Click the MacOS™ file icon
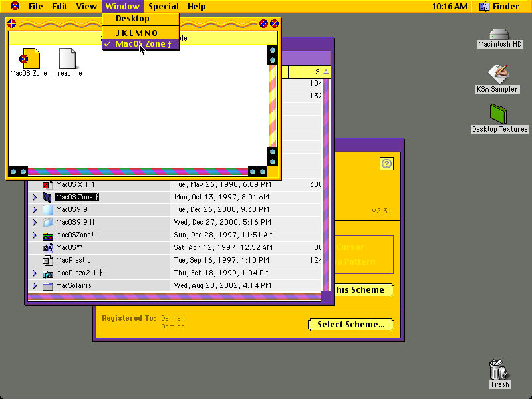The image size is (532, 399). click(47, 247)
